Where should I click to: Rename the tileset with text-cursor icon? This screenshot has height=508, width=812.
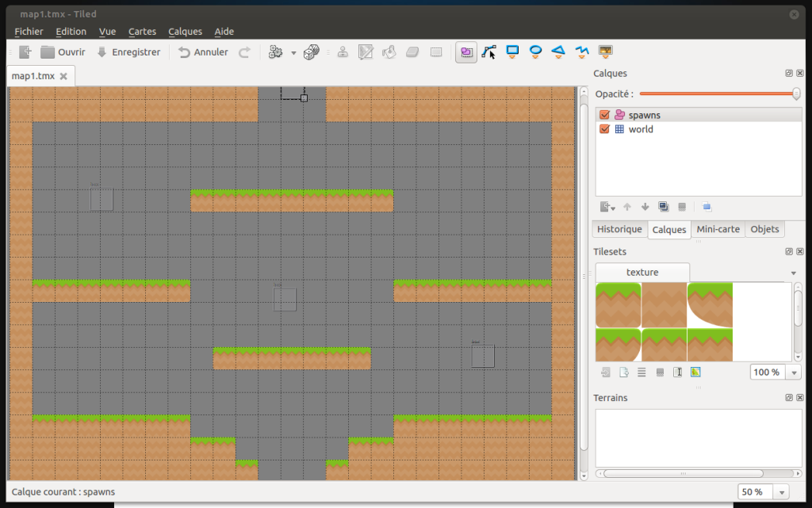pos(677,372)
